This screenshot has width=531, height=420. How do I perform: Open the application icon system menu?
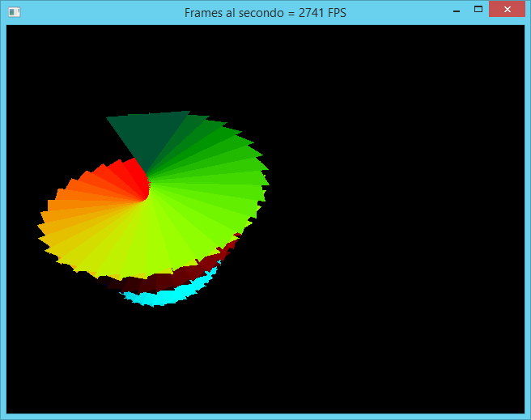click(15, 12)
